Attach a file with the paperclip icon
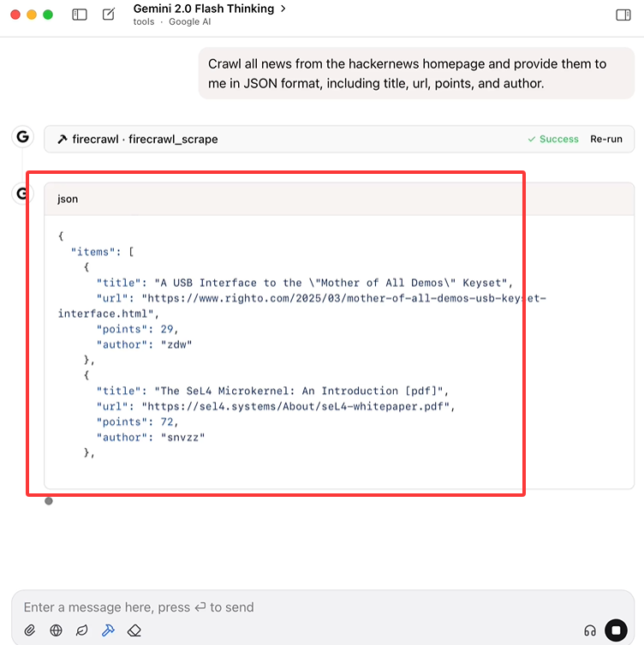This screenshot has width=644, height=645. point(30,630)
